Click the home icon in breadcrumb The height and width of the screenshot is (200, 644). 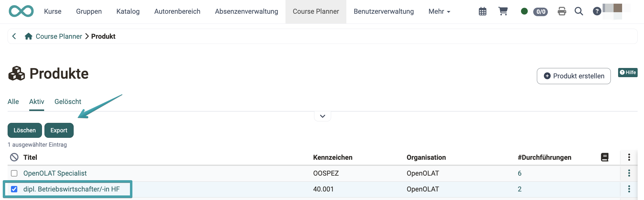[29, 36]
